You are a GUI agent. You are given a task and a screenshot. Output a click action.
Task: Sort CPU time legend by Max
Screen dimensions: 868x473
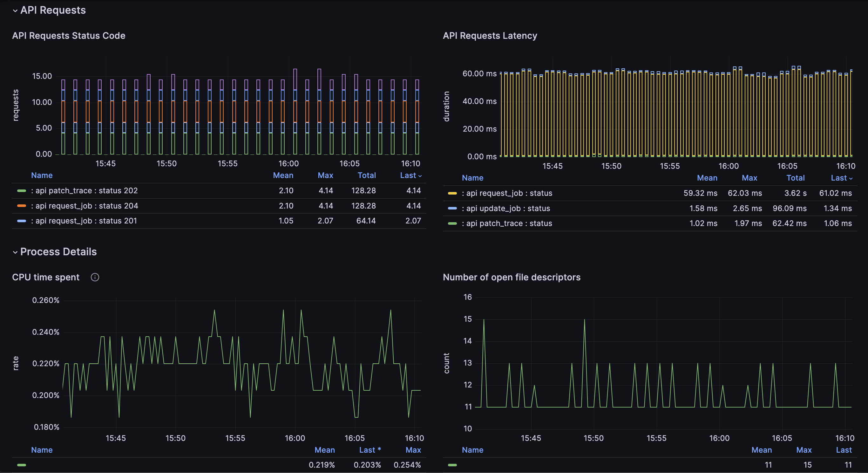coord(413,450)
